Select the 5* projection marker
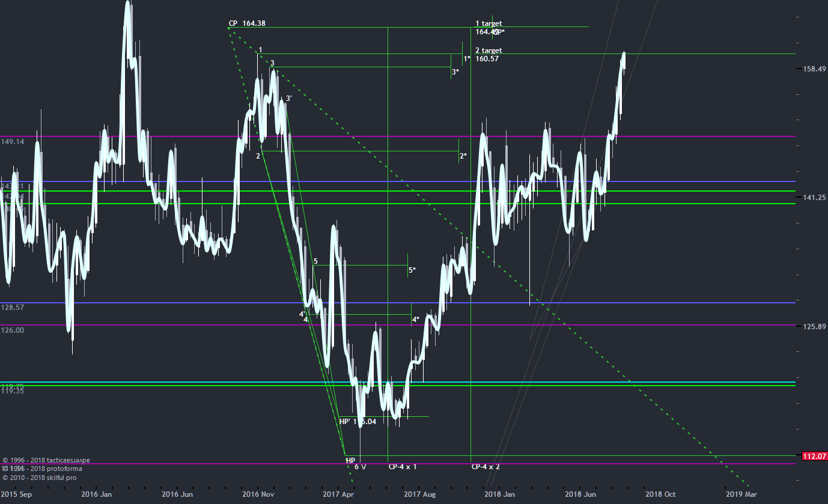This screenshot has width=828, height=504. click(x=412, y=270)
